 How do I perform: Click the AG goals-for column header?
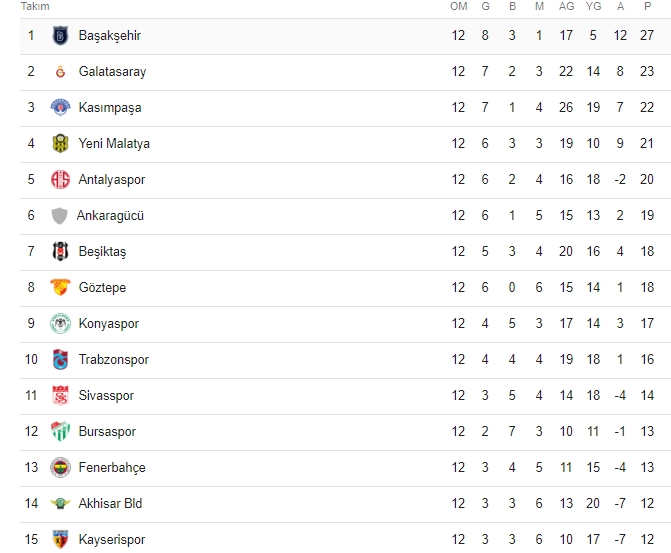566,7
